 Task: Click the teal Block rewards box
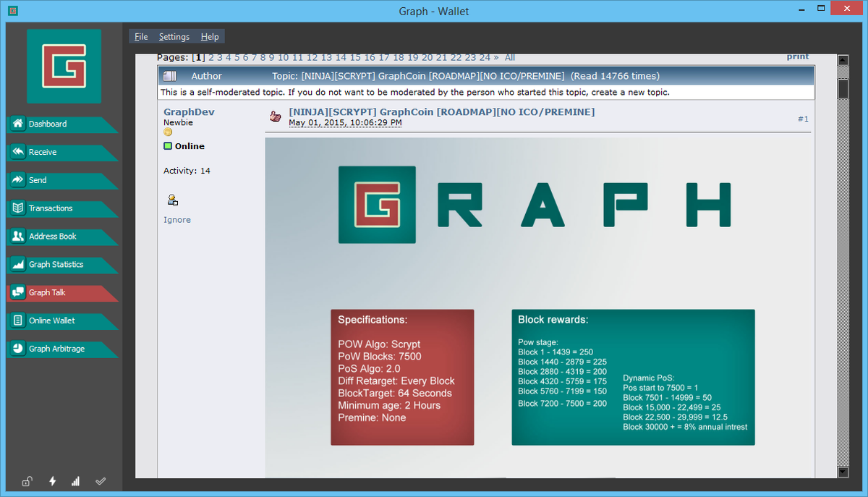tap(633, 378)
